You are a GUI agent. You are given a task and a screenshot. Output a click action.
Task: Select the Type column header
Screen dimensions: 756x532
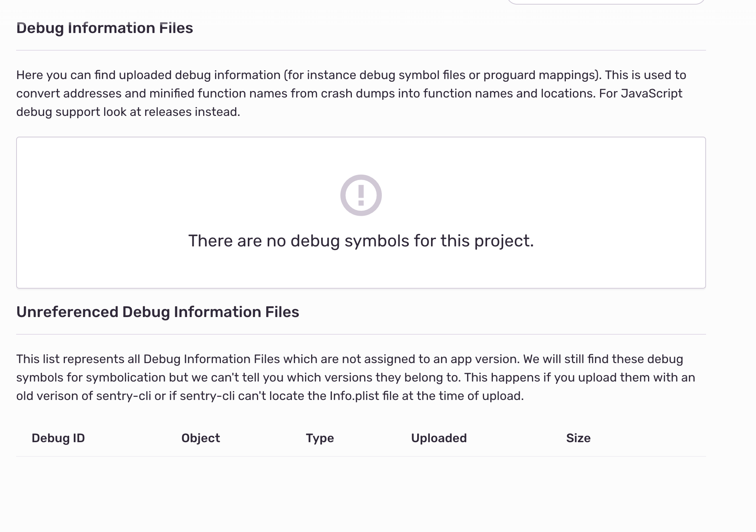coord(320,438)
